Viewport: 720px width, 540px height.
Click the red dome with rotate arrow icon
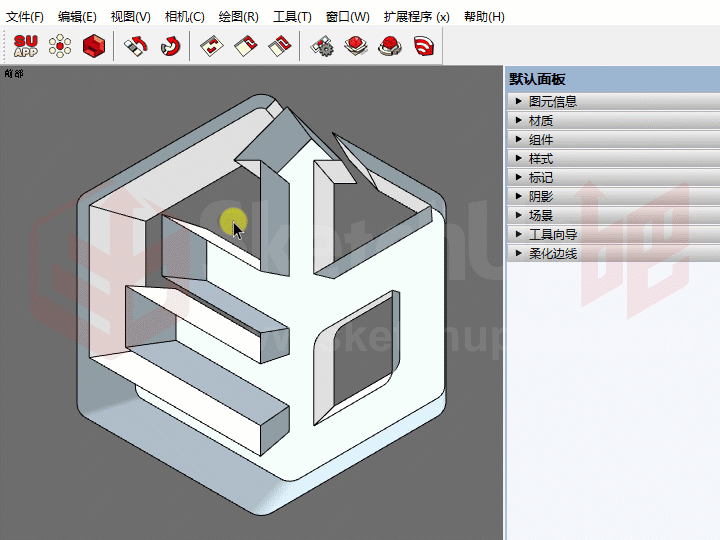tap(390, 46)
